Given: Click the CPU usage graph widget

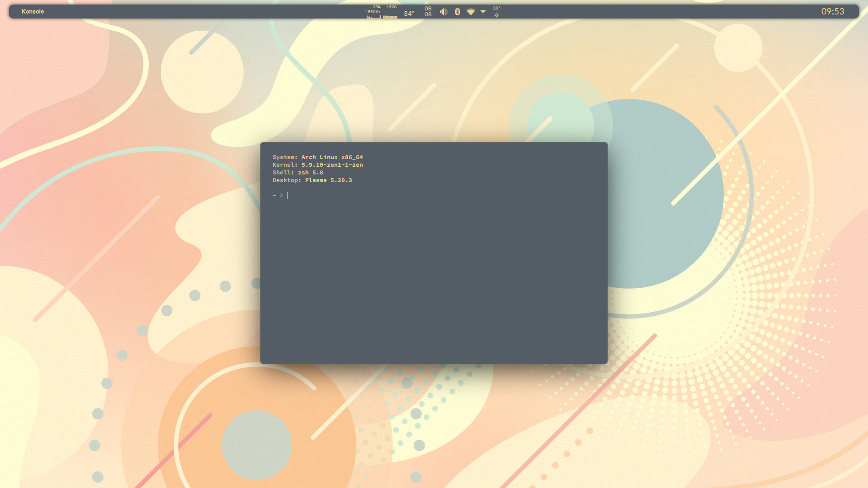Looking at the screenshot, I should [373, 12].
